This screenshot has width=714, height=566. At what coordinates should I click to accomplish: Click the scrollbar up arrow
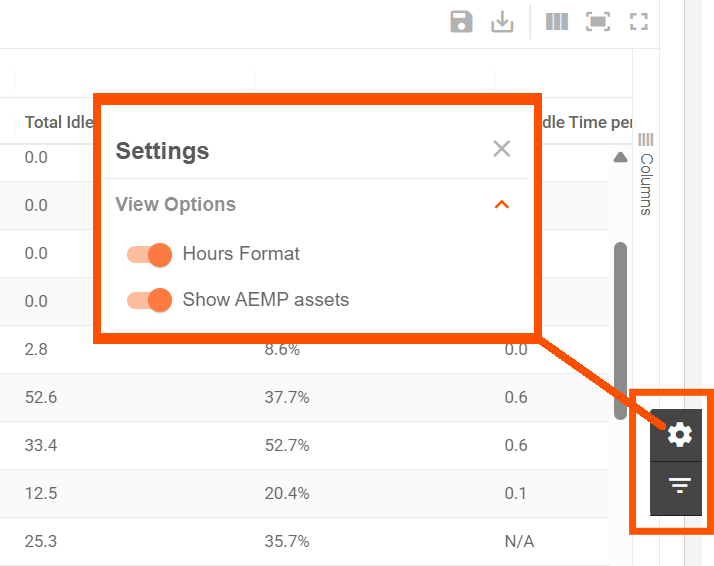pyautogui.click(x=620, y=158)
